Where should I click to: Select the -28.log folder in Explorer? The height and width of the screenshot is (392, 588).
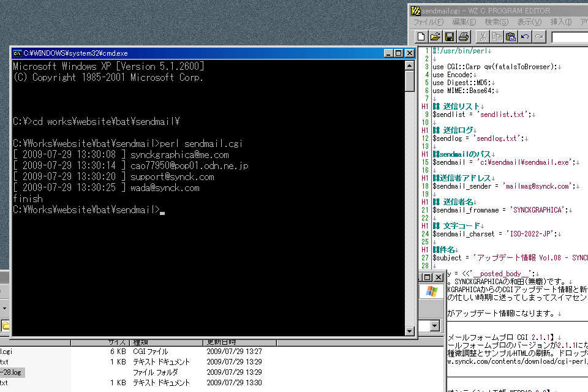point(12,372)
